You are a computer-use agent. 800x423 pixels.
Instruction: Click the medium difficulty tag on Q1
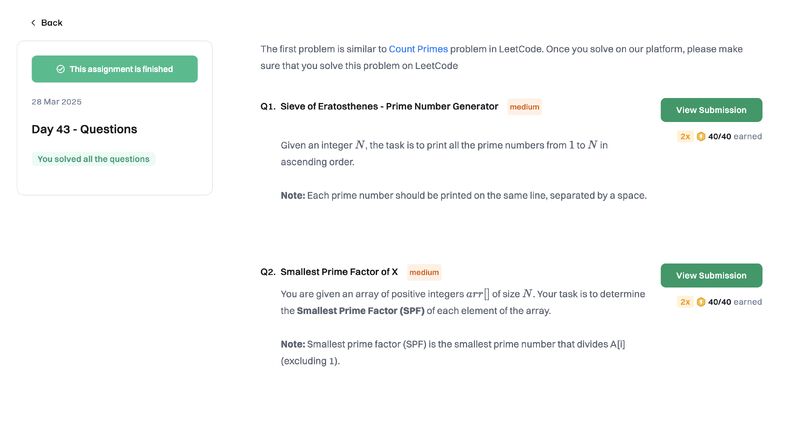[x=524, y=107]
